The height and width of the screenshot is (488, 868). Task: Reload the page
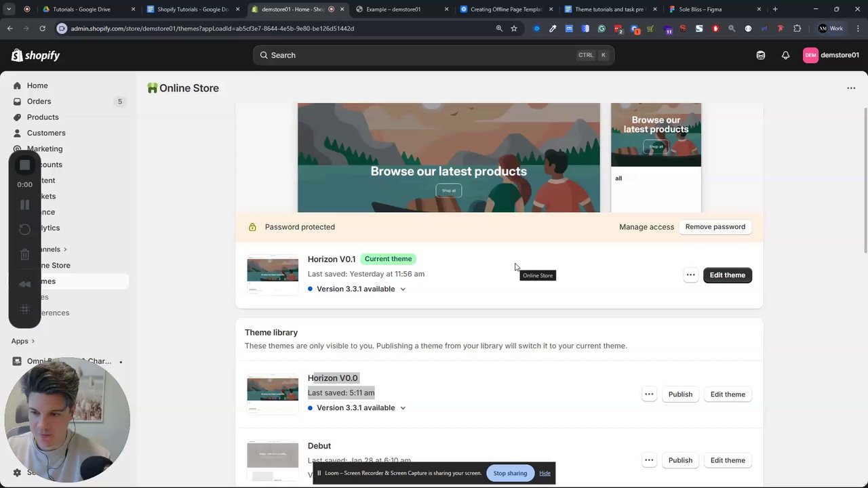(42, 28)
